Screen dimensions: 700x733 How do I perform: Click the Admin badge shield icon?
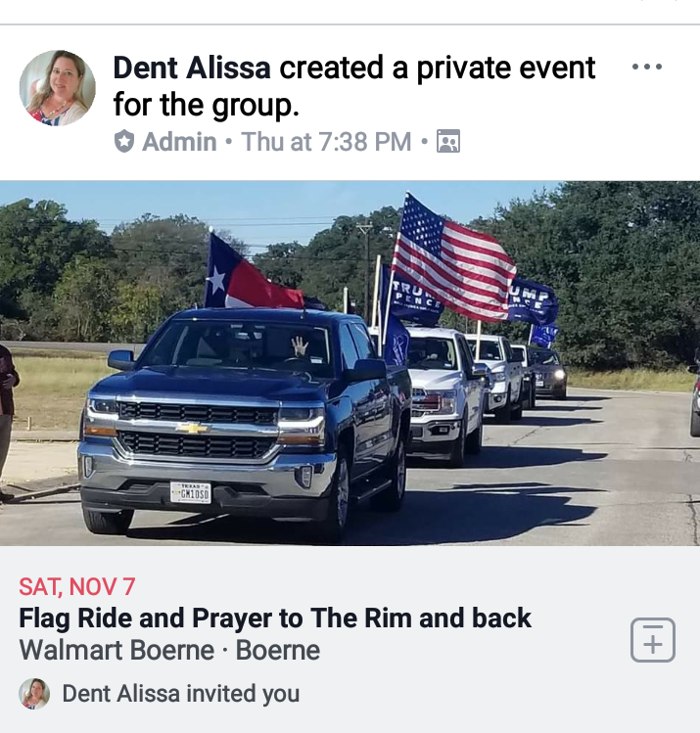click(x=124, y=141)
